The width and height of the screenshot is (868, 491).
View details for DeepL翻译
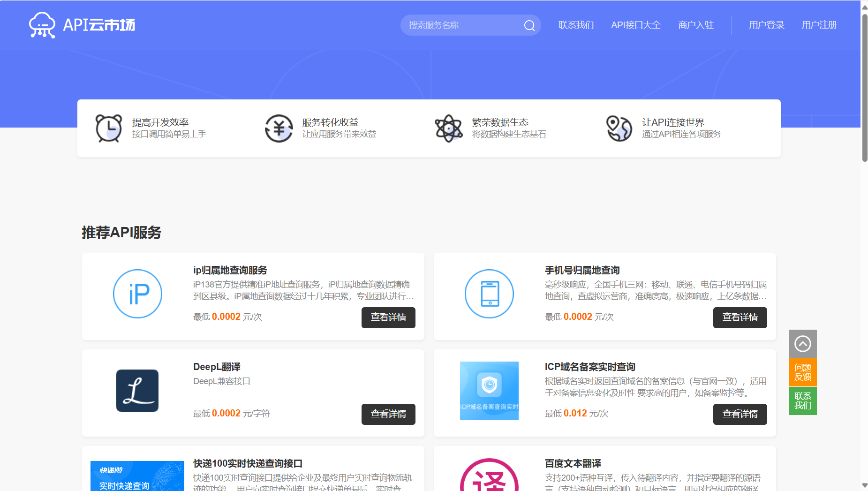click(388, 414)
